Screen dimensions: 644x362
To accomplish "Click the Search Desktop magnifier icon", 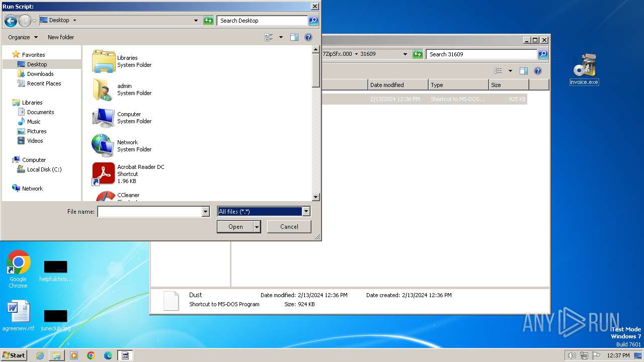I will (x=313, y=21).
